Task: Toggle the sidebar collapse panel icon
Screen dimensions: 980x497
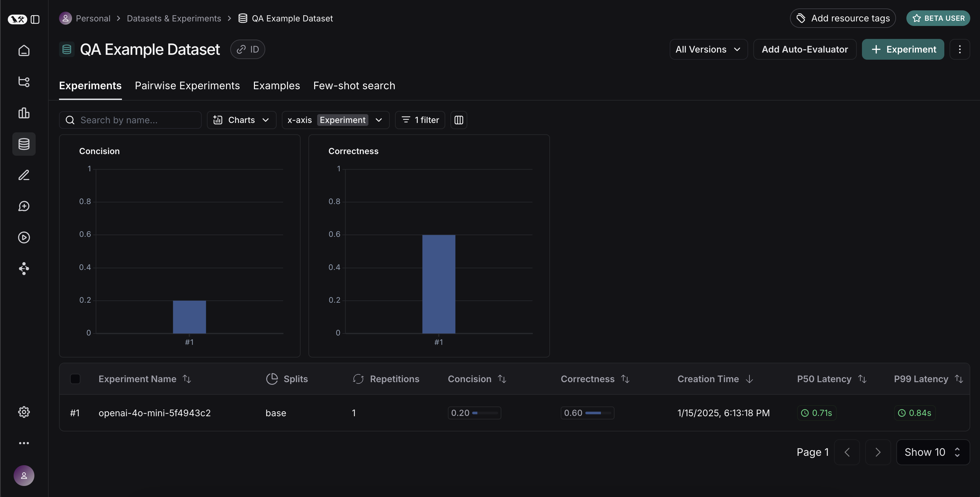Action: (x=35, y=19)
